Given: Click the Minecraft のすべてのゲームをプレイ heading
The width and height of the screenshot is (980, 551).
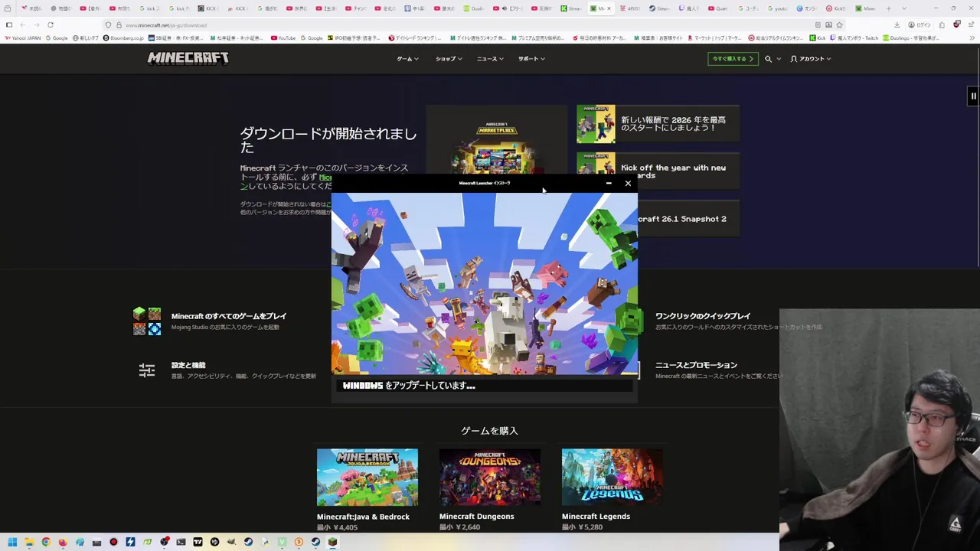Looking at the screenshot, I should coord(229,316).
